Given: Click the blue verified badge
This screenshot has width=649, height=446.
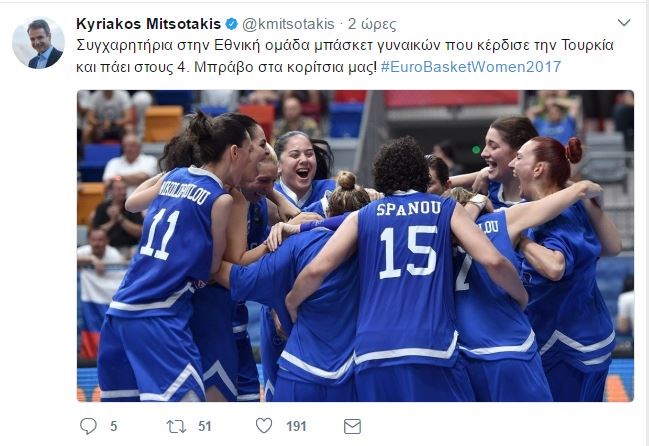Looking at the screenshot, I should tap(231, 24).
